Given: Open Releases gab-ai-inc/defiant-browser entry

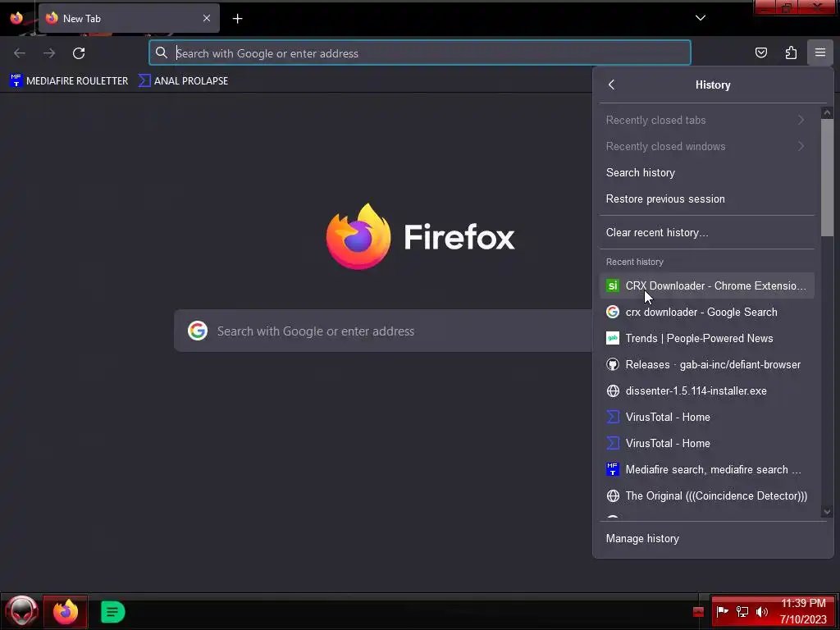Looking at the screenshot, I should click(x=706, y=364).
